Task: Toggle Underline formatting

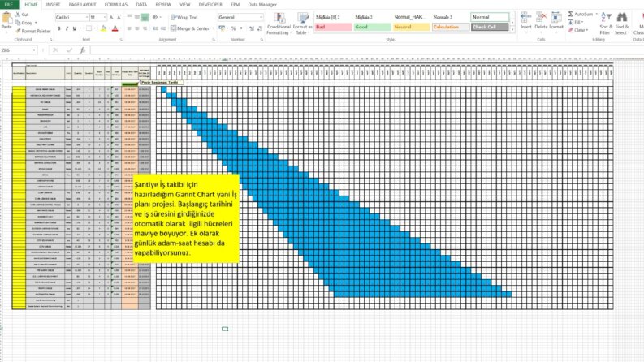Action: point(75,28)
